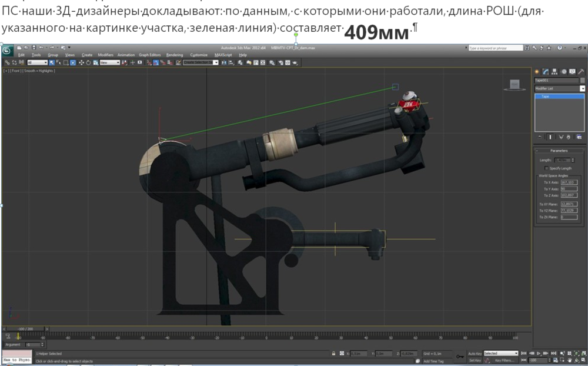The height and width of the screenshot is (366, 588).
Task: Toggle the Auto Key animation mode
Action: [475, 353]
